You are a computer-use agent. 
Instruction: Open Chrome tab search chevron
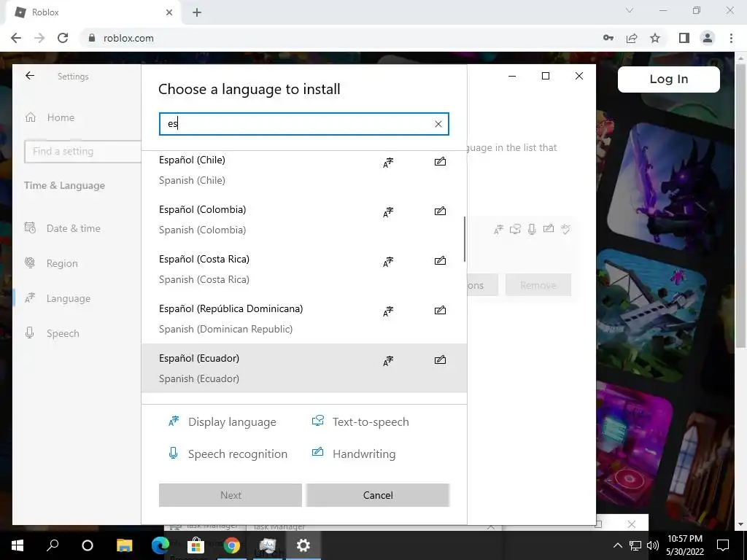[630, 10]
